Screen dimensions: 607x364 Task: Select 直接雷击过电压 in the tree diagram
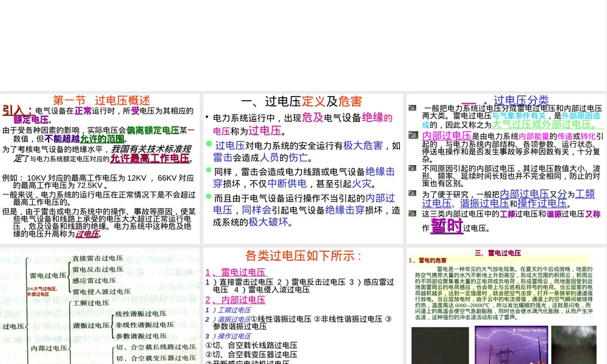[98, 258]
